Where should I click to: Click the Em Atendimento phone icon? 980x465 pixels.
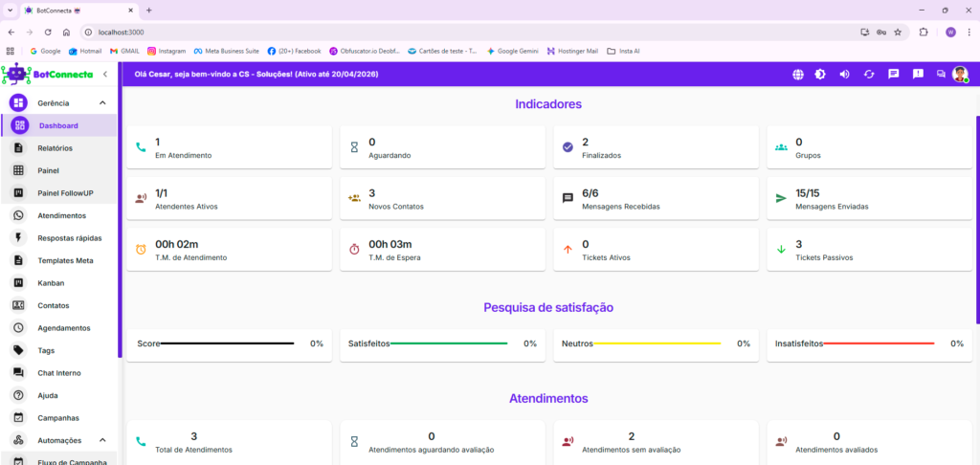(141, 147)
